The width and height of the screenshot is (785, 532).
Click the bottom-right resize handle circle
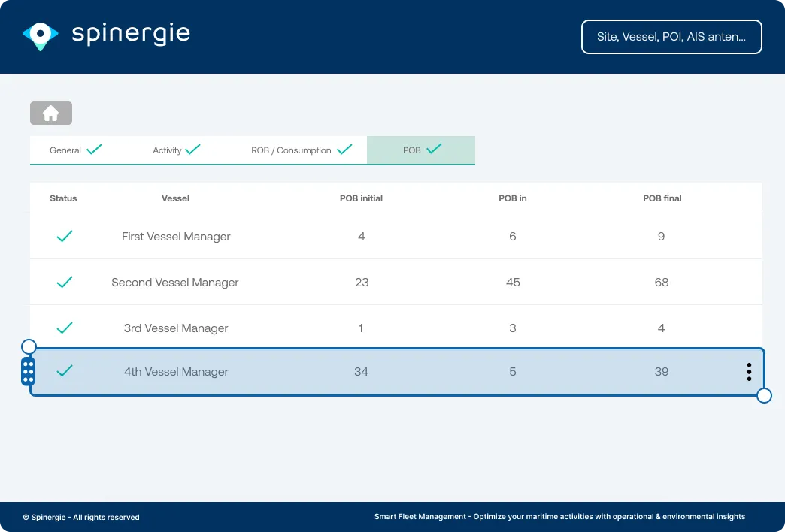764,395
